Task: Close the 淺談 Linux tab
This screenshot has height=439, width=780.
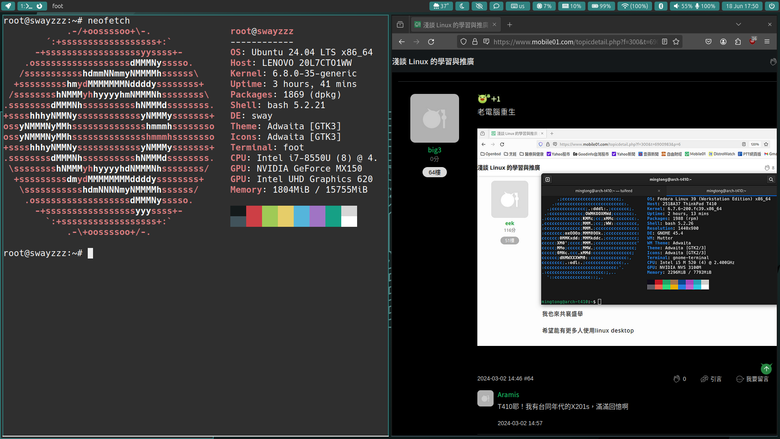Action: [494, 24]
